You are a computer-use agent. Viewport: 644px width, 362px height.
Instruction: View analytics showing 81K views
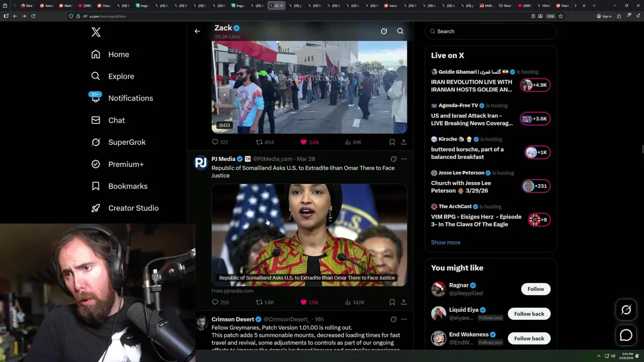353,142
